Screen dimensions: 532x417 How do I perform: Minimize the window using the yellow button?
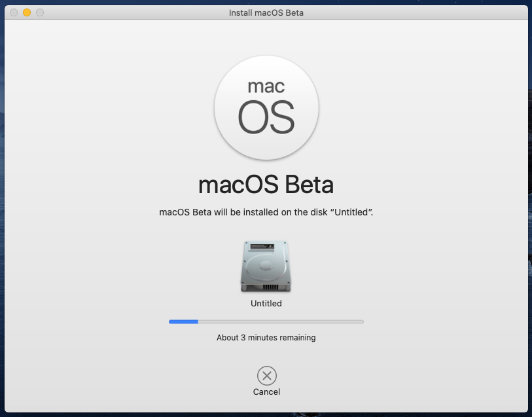(27, 12)
